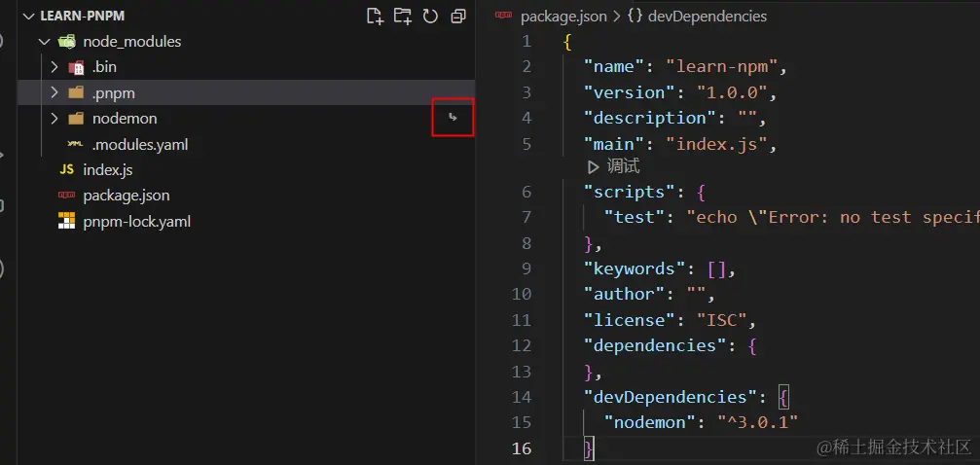Click the "ISC" license value
Viewport: 980px width, 465px height.
[722, 320]
